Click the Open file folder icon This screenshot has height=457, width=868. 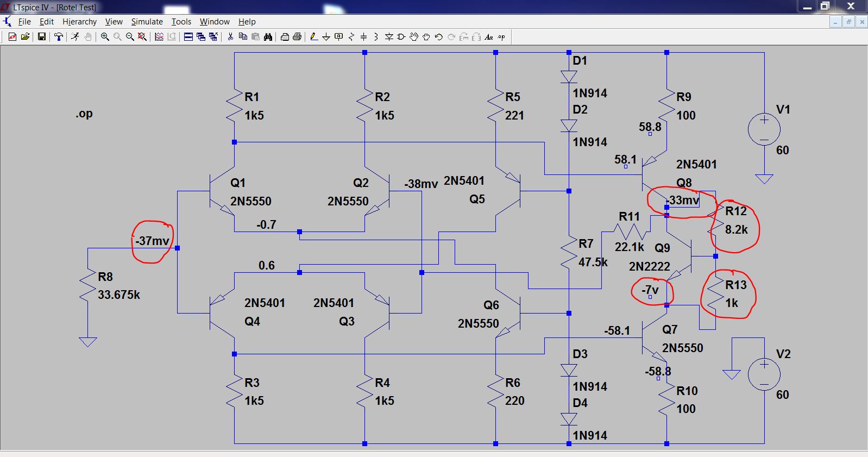pyautogui.click(x=25, y=37)
